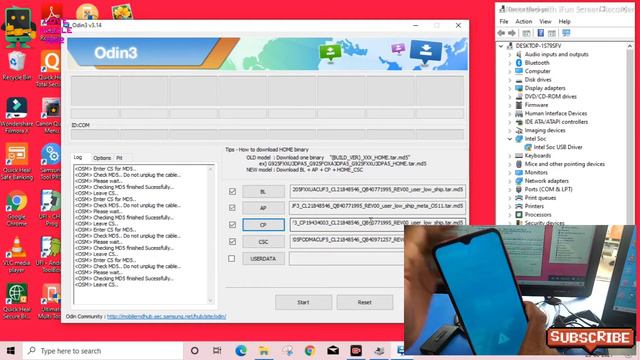Click the AP file button
Viewport: 640px width, 360px height.
[263, 208]
